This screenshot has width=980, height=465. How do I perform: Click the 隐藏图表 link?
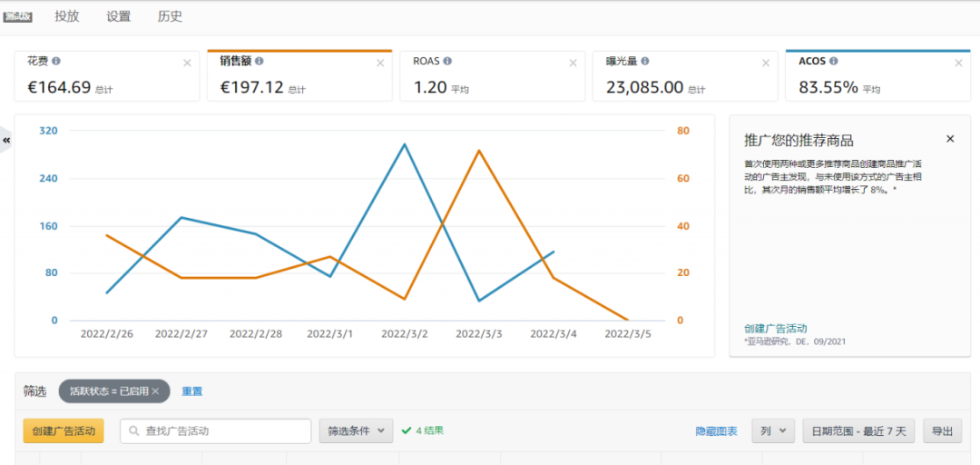pyautogui.click(x=716, y=431)
